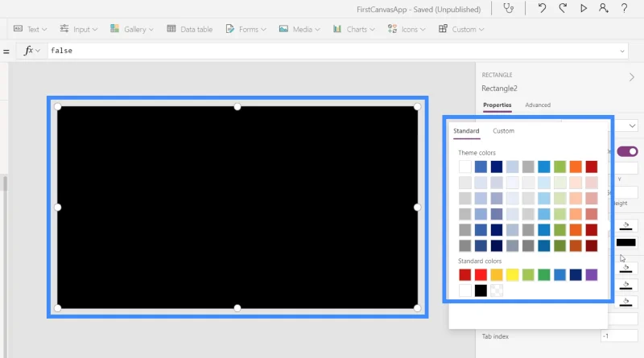Pick the bright red standard color swatch
The width and height of the screenshot is (644, 358).
(x=481, y=274)
